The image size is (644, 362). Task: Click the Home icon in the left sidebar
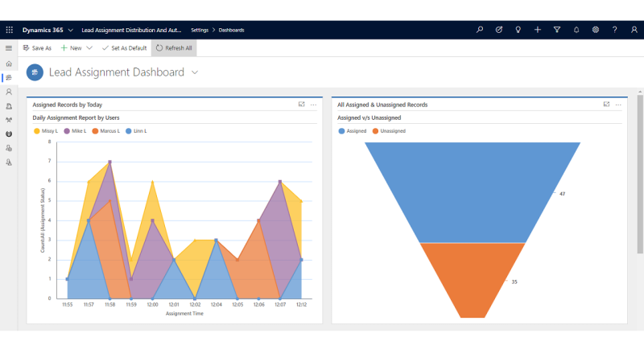pyautogui.click(x=9, y=63)
